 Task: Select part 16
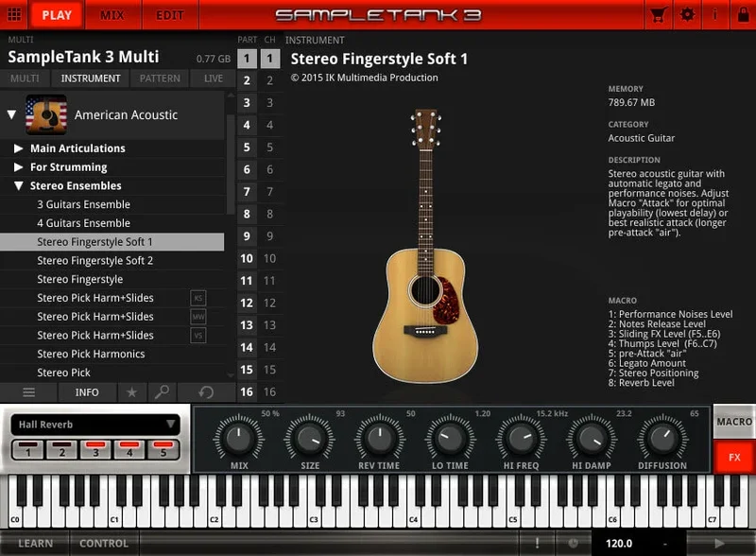point(247,391)
